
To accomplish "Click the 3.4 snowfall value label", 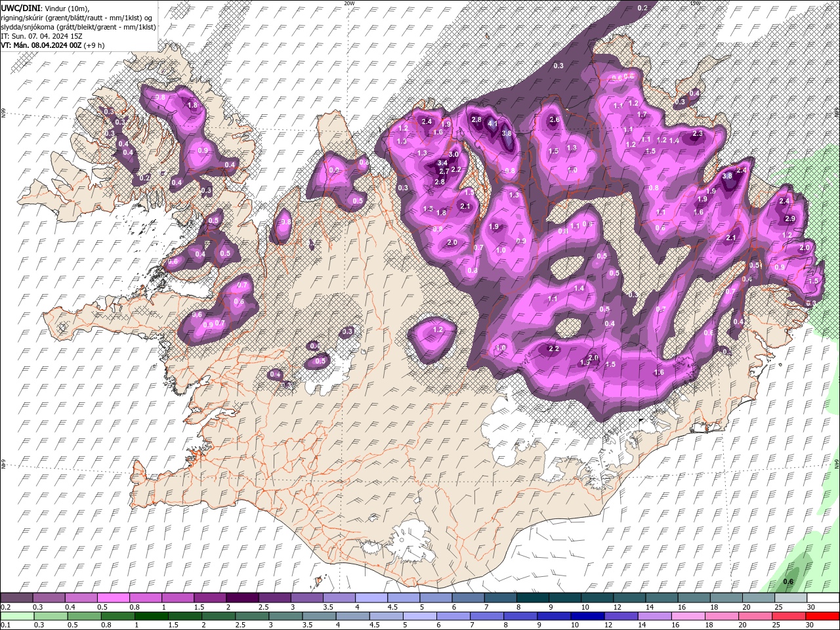I will [442, 163].
